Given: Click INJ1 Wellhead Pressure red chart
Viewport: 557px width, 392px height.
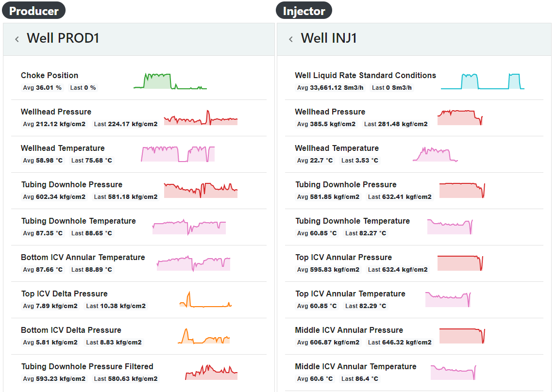Looking at the screenshot, I should (460, 118).
